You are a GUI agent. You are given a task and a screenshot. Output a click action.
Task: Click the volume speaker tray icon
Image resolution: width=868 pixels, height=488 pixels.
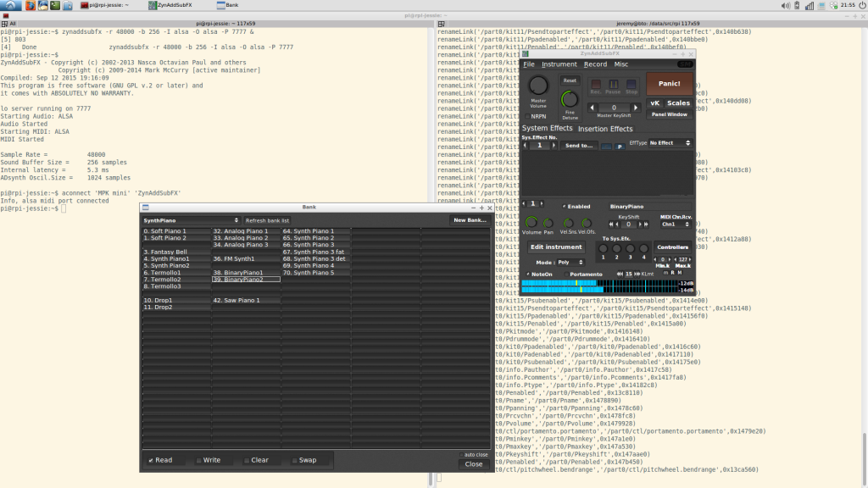pos(786,6)
